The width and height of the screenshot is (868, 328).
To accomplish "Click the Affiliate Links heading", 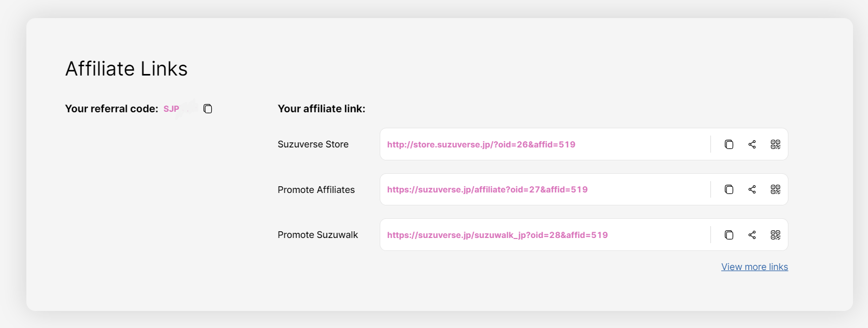I will click(126, 68).
